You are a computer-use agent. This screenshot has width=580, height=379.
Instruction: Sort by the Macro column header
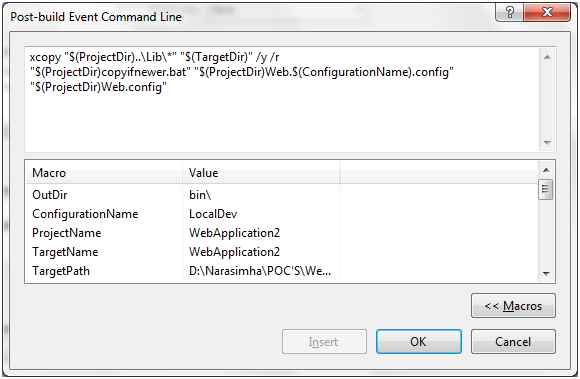point(104,173)
